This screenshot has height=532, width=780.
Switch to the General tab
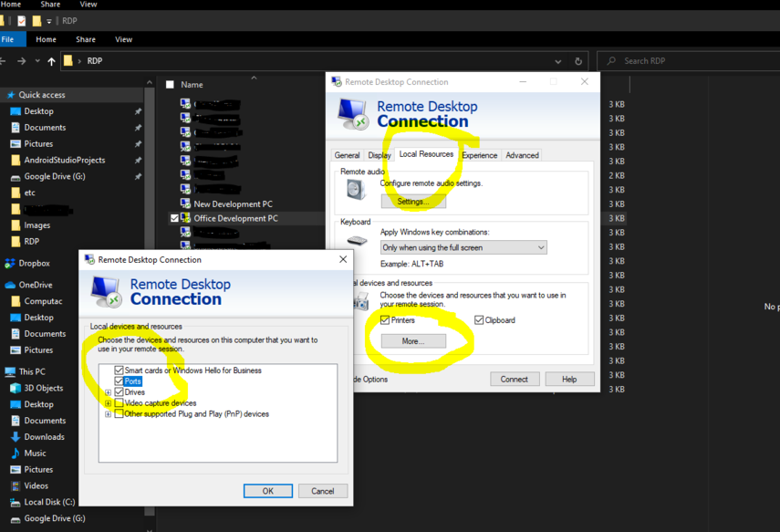coord(347,155)
